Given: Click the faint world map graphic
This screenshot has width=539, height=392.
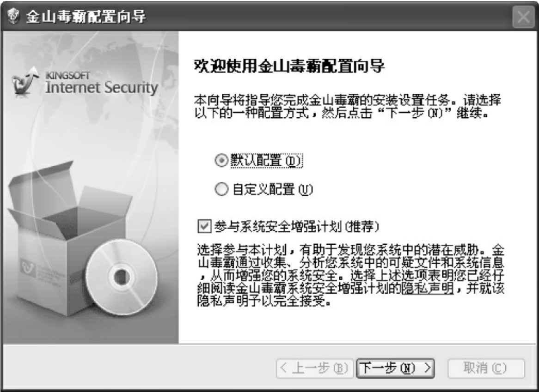Looking at the screenshot, I should pos(103,79).
